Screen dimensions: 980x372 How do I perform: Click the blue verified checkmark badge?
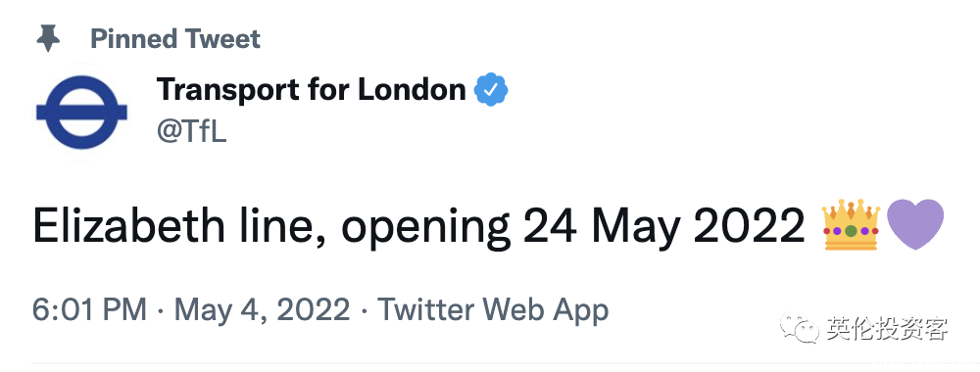pos(491,90)
